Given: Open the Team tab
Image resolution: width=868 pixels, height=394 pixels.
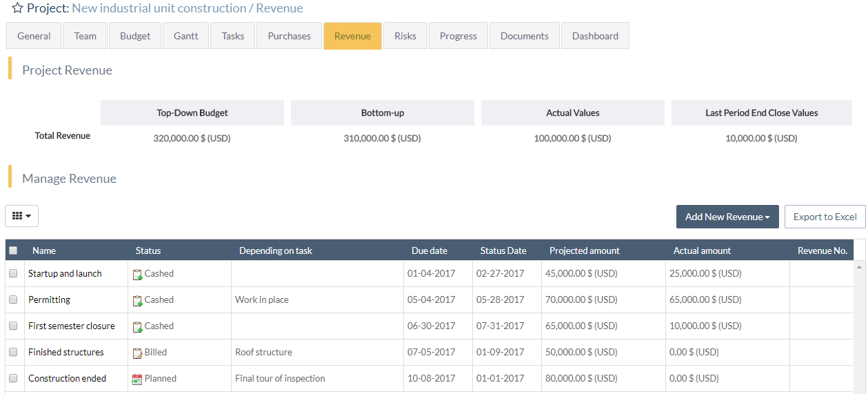Looking at the screenshot, I should tap(85, 36).
